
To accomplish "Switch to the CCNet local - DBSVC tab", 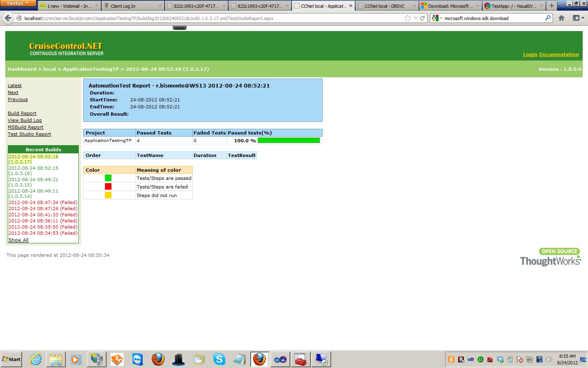I will [387, 6].
